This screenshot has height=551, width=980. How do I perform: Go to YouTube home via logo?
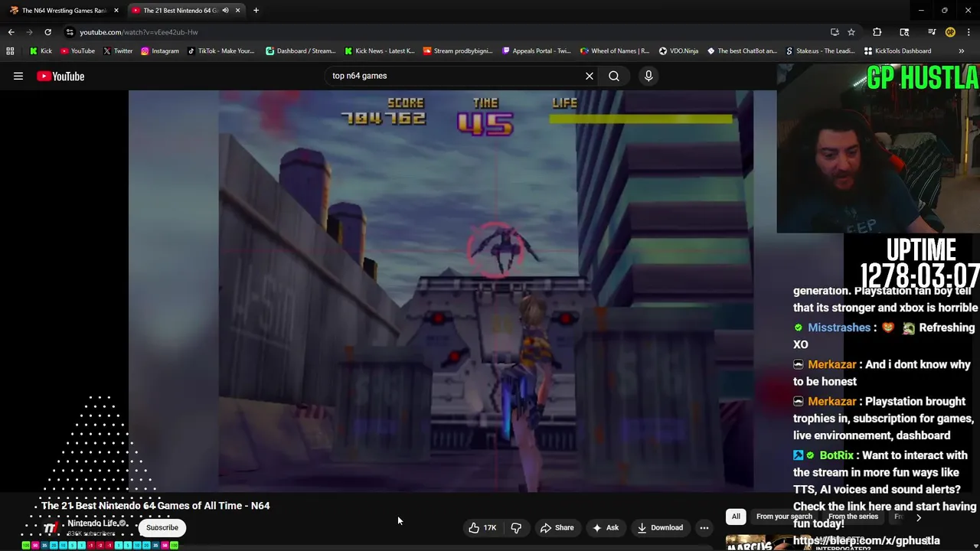click(60, 76)
